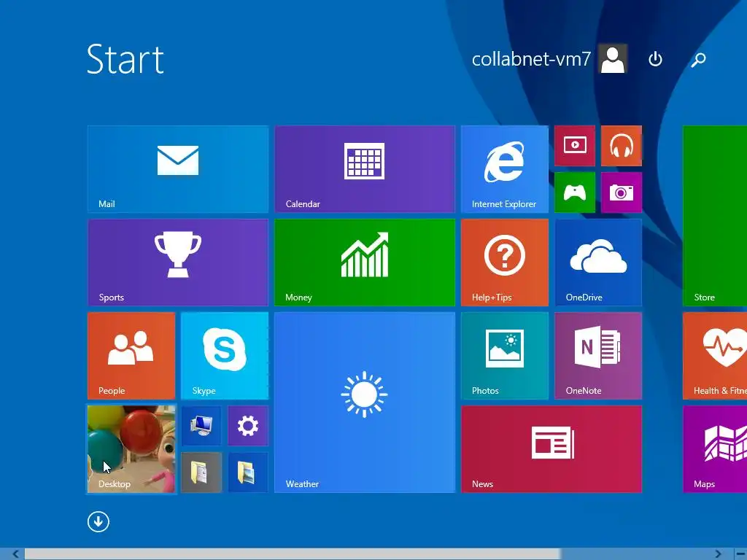Viewport: 747px width, 560px height.
Task: Open the News tile
Action: (x=551, y=449)
